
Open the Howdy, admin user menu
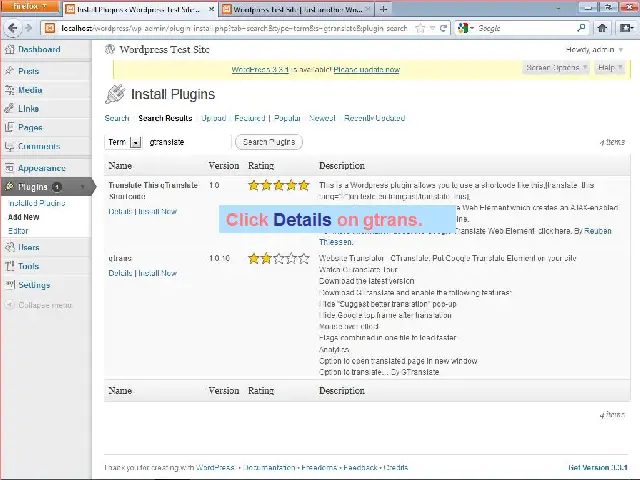(x=594, y=50)
